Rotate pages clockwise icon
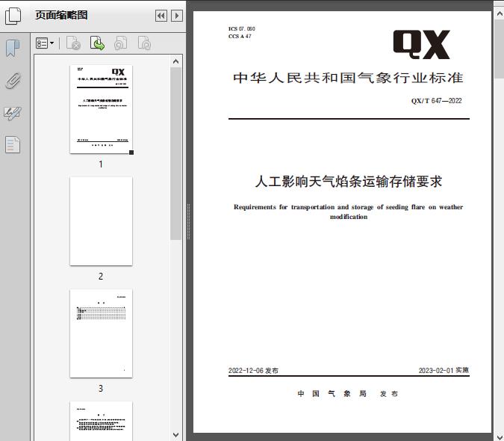This screenshot has height=441, width=504. click(144, 43)
